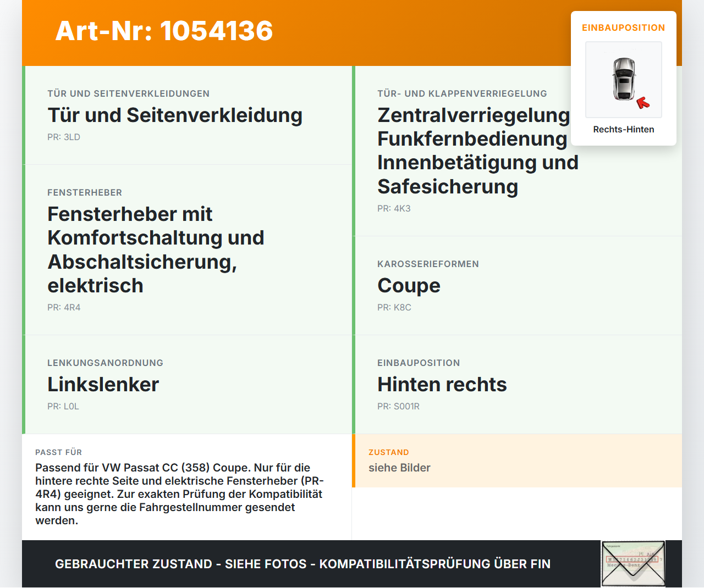Screen dimensions: 704x588
Task: Click the PR: 4K3 code
Action: pos(394,209)
